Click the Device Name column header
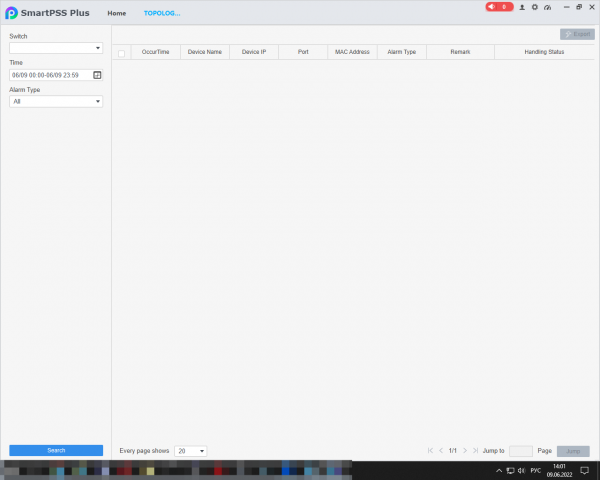Screen dimensions: 600x480 click(205, 52)
